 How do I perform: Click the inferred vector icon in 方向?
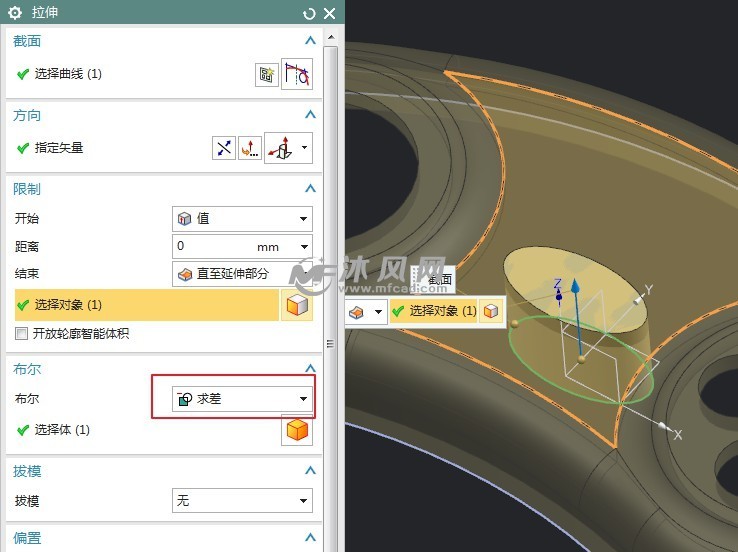281,148
